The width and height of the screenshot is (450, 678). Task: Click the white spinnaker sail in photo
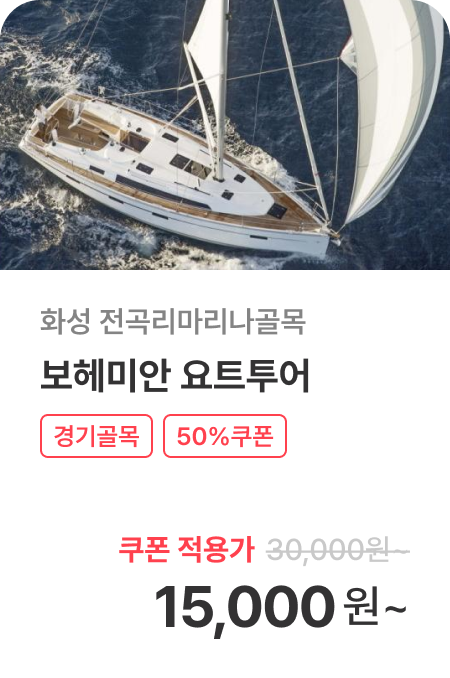coord(389,99)
